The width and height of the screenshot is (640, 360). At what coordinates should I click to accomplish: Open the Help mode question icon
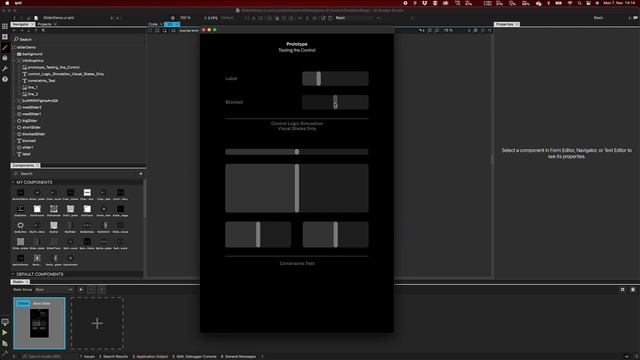coord(5,79)
